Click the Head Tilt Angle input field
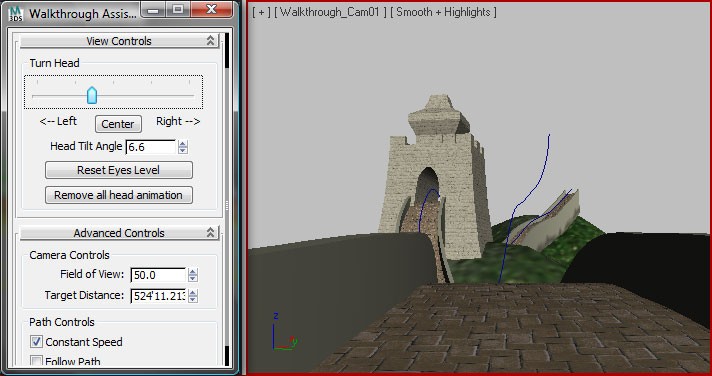The image size is (712, 376). pos(150,147)
